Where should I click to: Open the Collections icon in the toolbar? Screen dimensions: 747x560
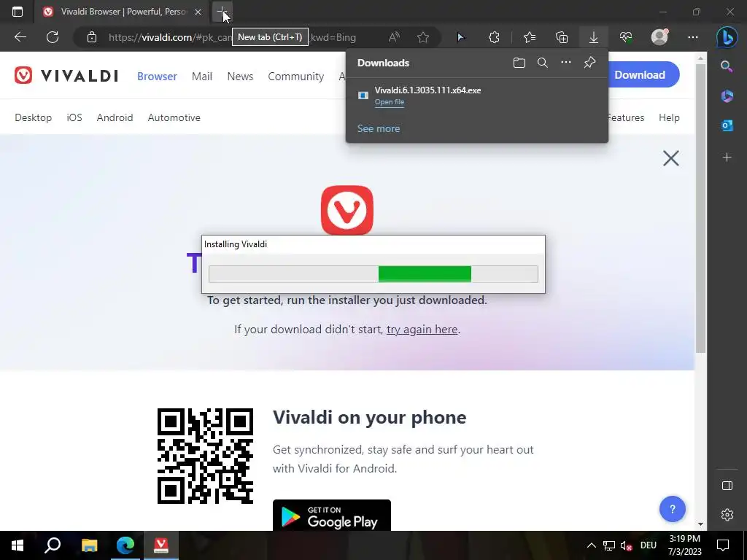pyautogui.click(x=562, y=37)
